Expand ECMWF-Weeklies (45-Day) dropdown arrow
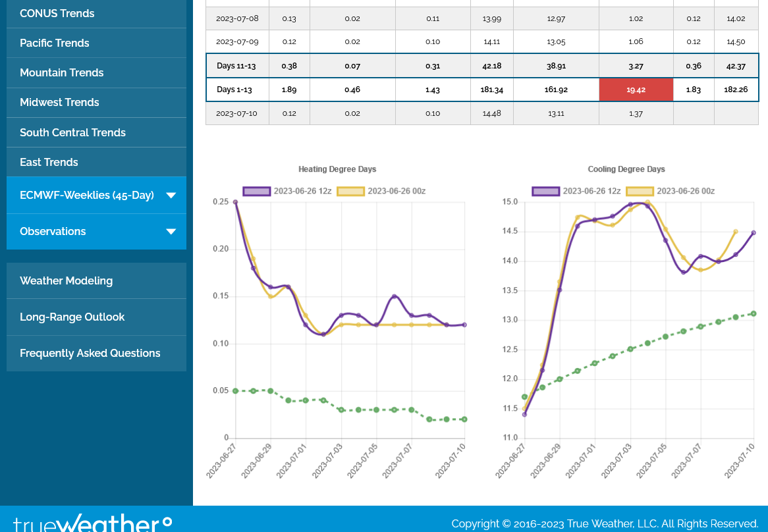768x532 pixels. pyautogui.click(x=171, y=195)
